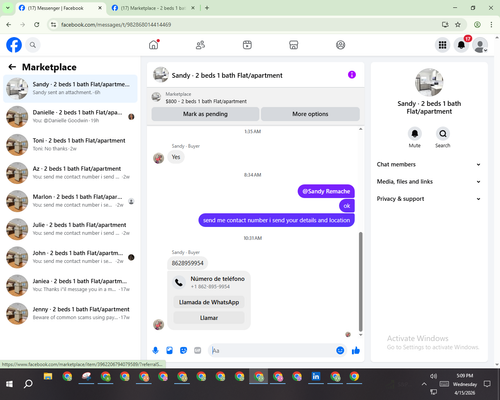Click the message input field Aa

coord(277,350)
